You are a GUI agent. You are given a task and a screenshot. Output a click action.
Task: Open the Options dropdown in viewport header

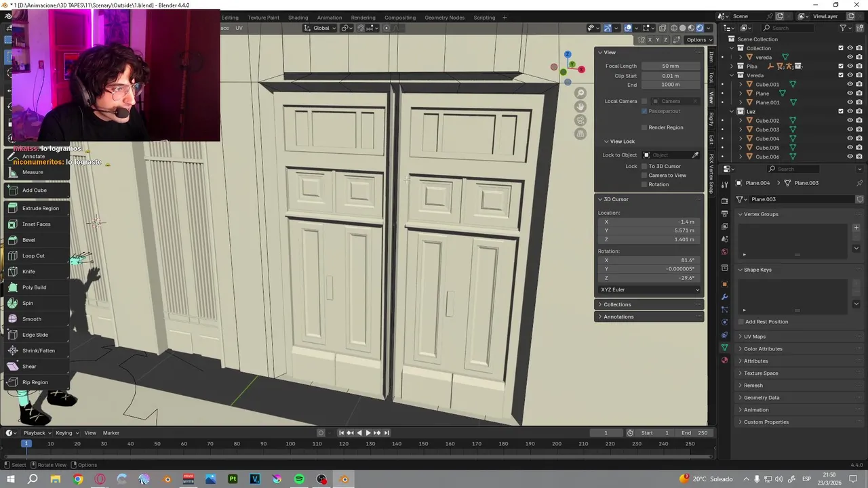[x=698, y=39]
